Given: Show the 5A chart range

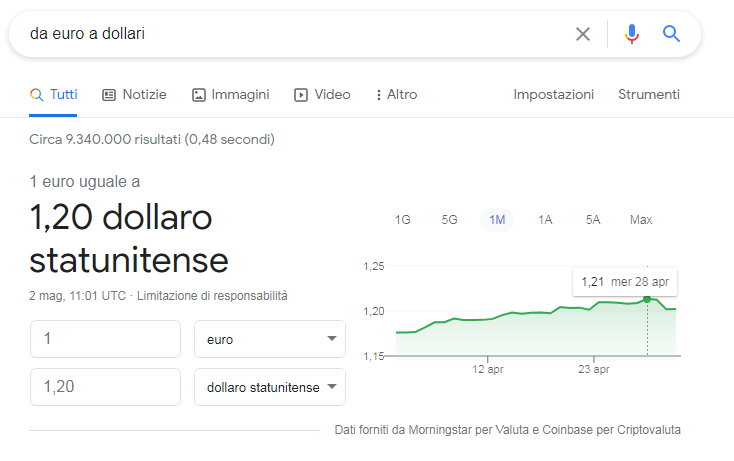Looking at the screenshot, I should pyautogui.click(x=593, y=220).
